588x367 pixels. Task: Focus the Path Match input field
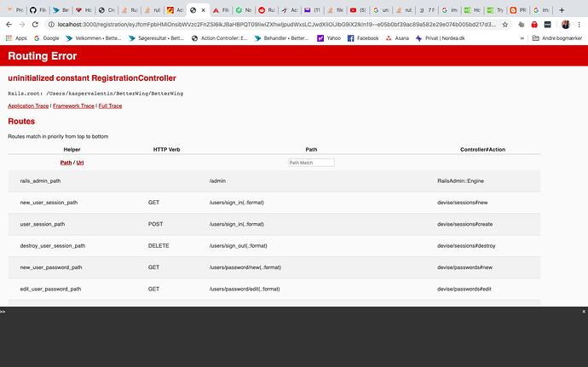(x=311, y=162)
